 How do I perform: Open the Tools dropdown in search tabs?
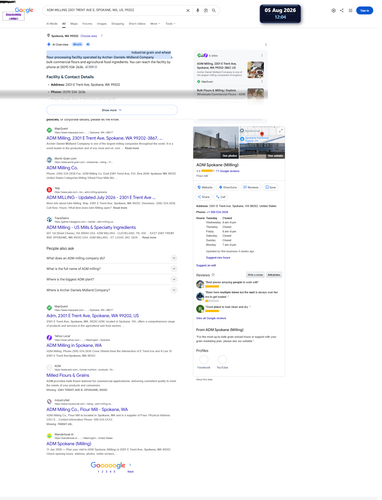(170, 24)
